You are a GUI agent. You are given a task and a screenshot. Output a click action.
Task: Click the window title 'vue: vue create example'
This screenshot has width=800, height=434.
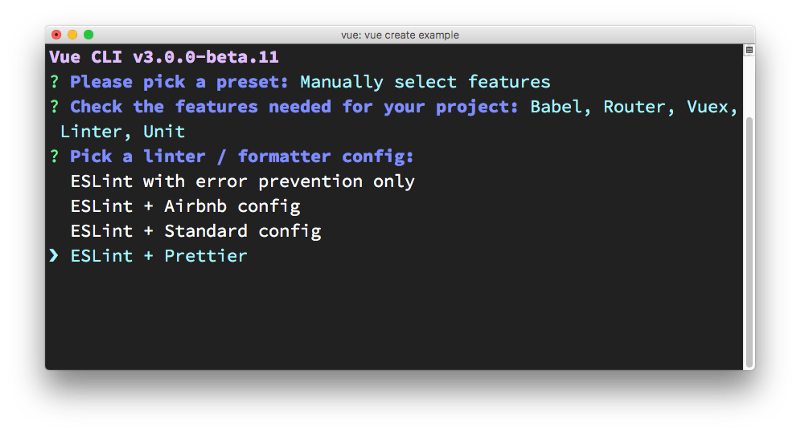400,35
